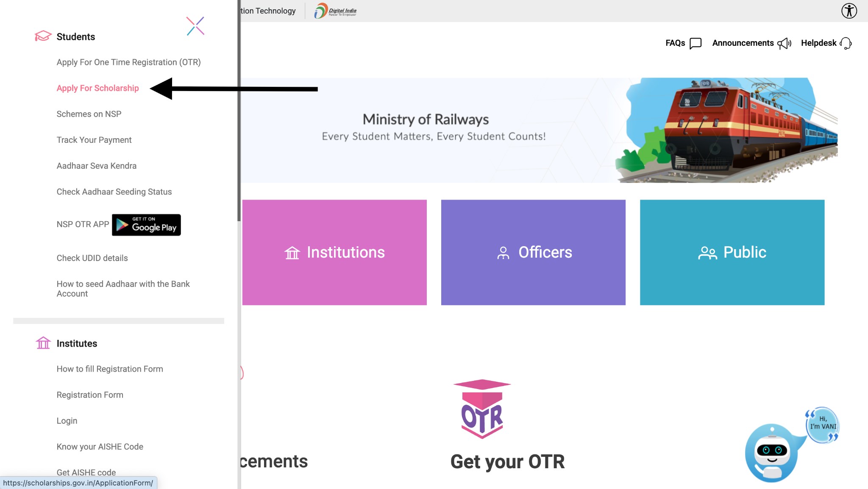Screen dimensions: 868x489
Task: Click the side menu scrollbar
Action: click(x=239, y=110)
